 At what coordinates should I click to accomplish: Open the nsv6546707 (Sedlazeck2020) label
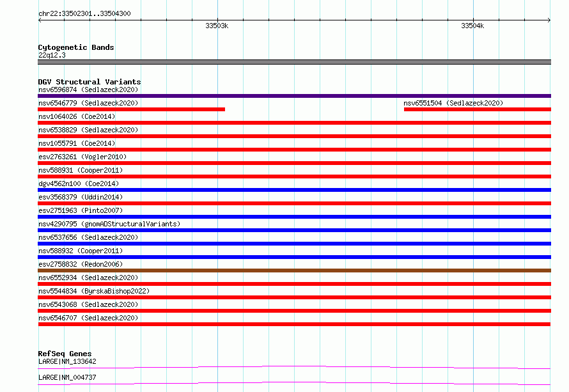pos(88,318)
